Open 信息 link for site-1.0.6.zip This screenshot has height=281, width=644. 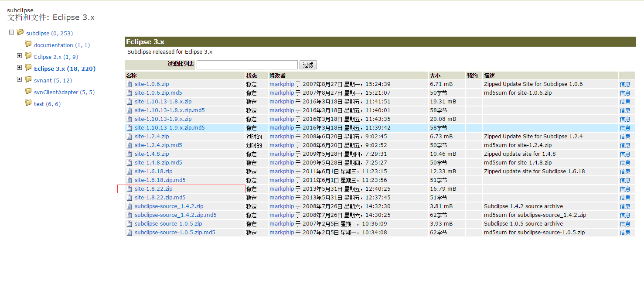click(x=625, y=84)
